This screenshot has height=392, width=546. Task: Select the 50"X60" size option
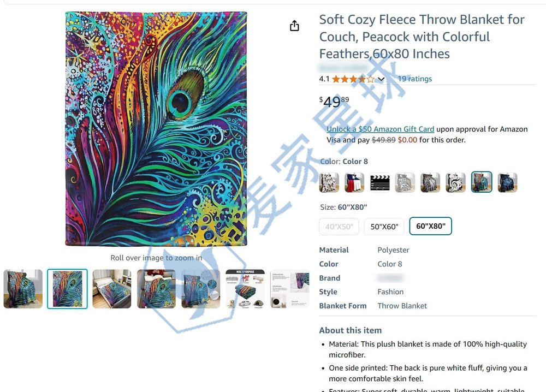pyautogui.click(x=384, y=227)
